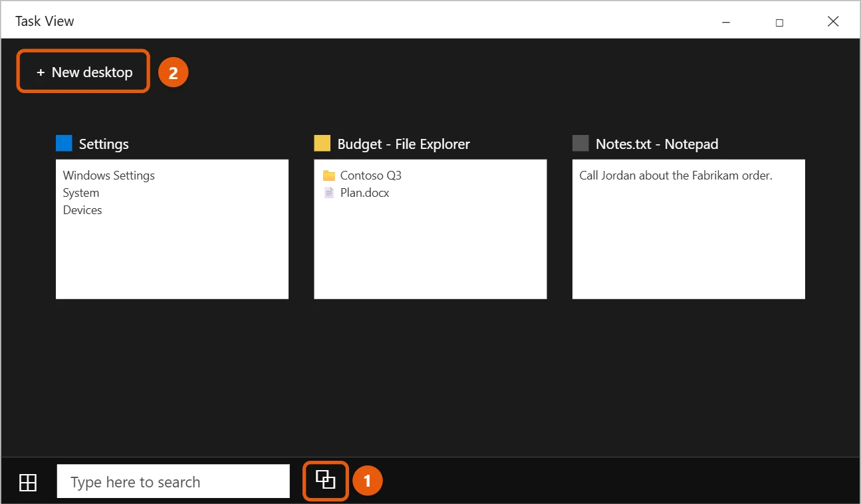Click the "Contoso Q3" folder name
The height and width of the screenshot is (504, 861).
point(371,176)
